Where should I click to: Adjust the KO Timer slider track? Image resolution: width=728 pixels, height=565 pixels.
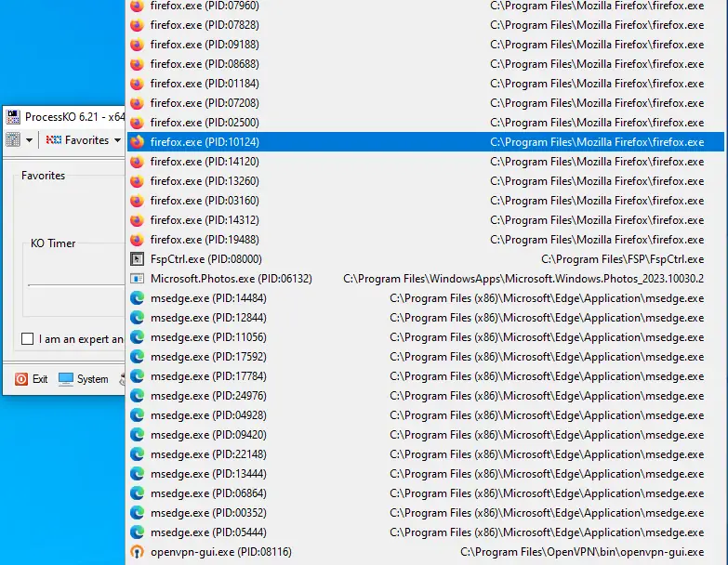tap(76, 285)
